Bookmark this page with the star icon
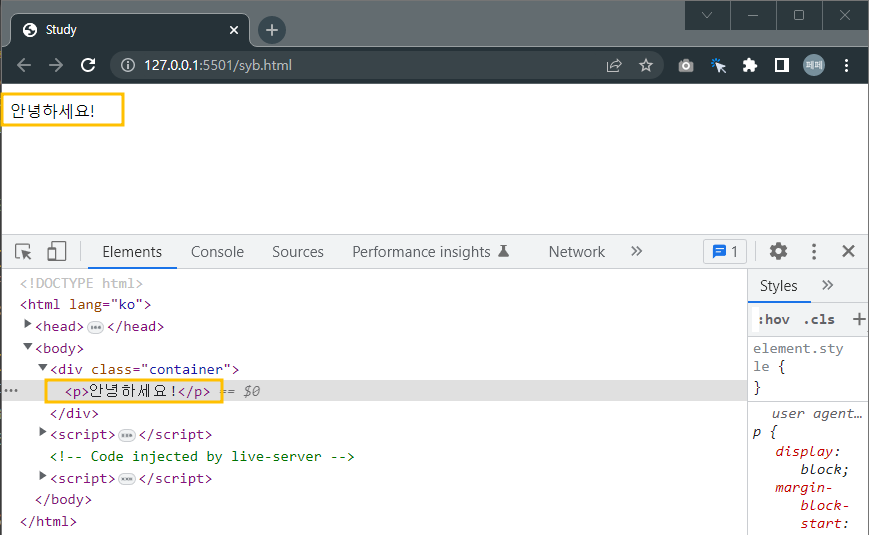This screenshot has height=535, width=869. point(646,65)
